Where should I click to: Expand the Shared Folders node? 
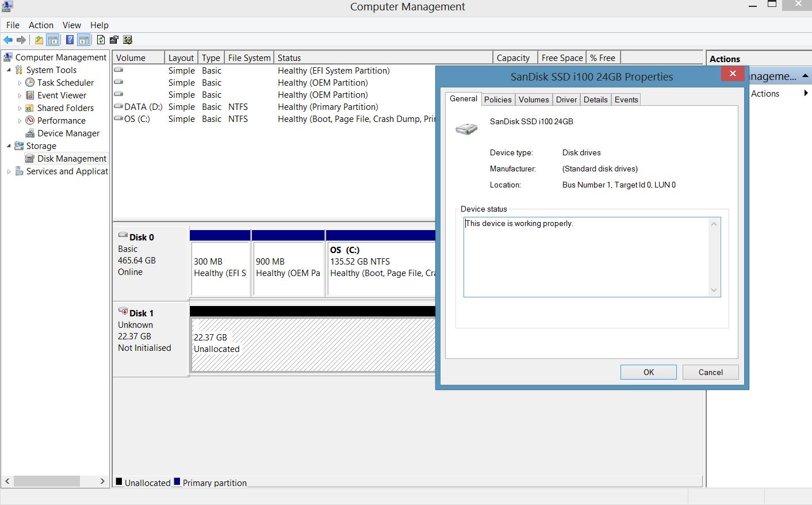click(20, 108)
